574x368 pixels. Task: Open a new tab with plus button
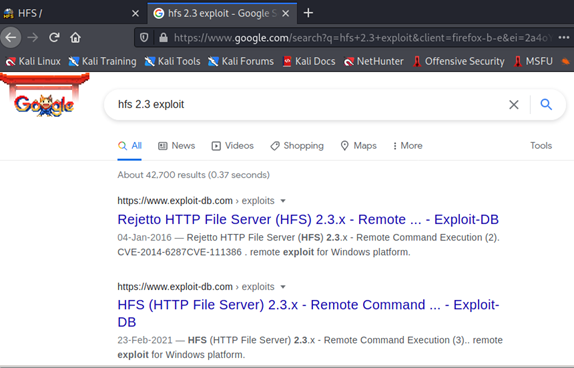point(308,13)
